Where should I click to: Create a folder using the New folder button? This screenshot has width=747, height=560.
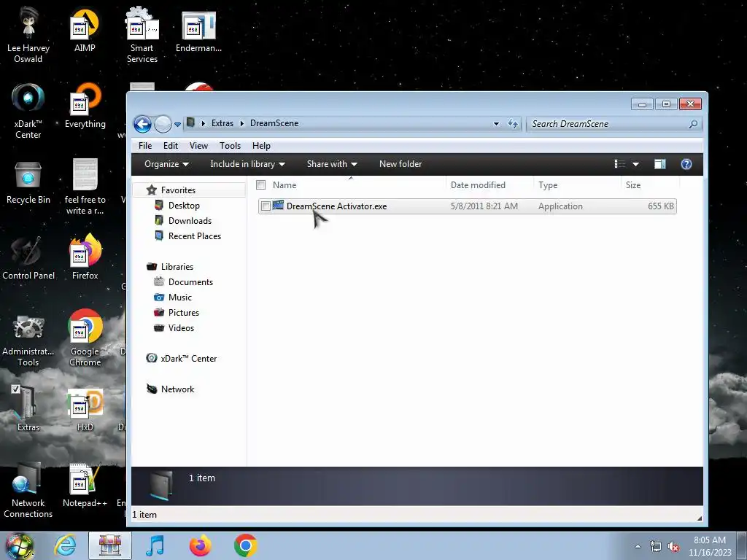[x=400, y=164]
